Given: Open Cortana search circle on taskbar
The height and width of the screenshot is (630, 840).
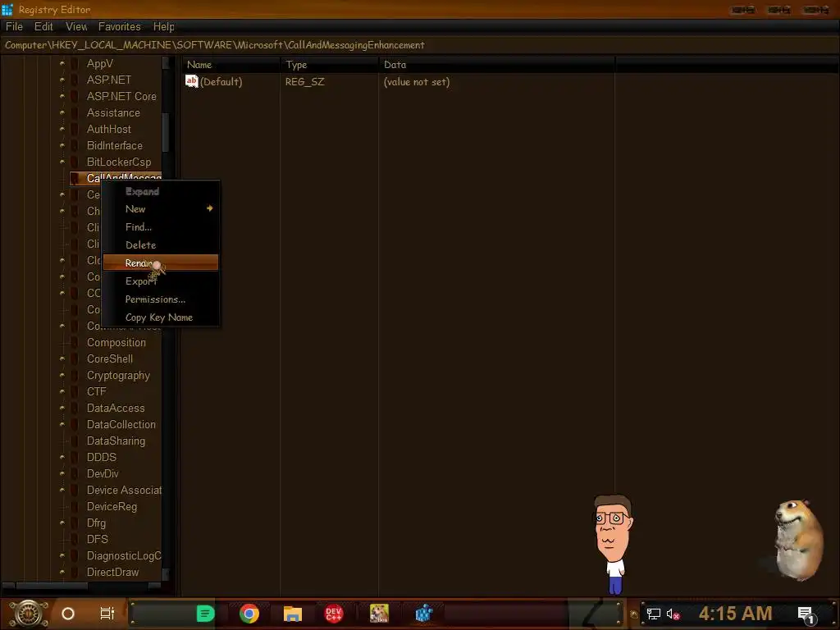Looking at the screenshot, I should pos(68,614).
